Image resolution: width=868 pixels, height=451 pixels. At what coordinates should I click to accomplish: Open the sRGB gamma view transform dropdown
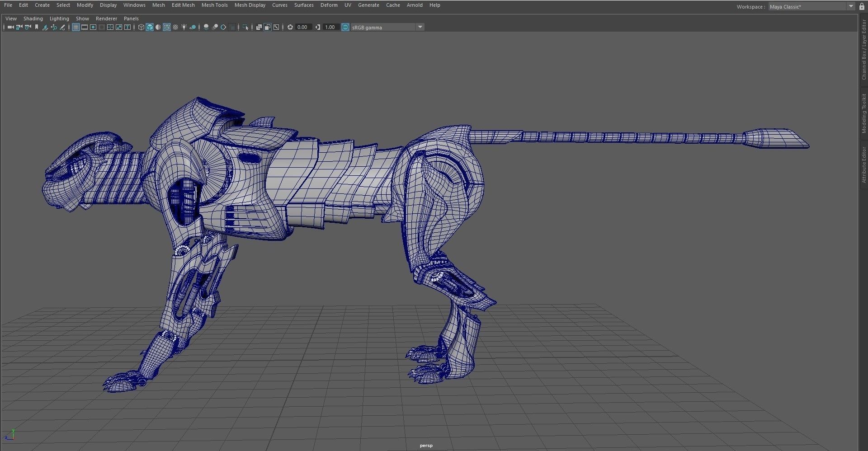387,27
